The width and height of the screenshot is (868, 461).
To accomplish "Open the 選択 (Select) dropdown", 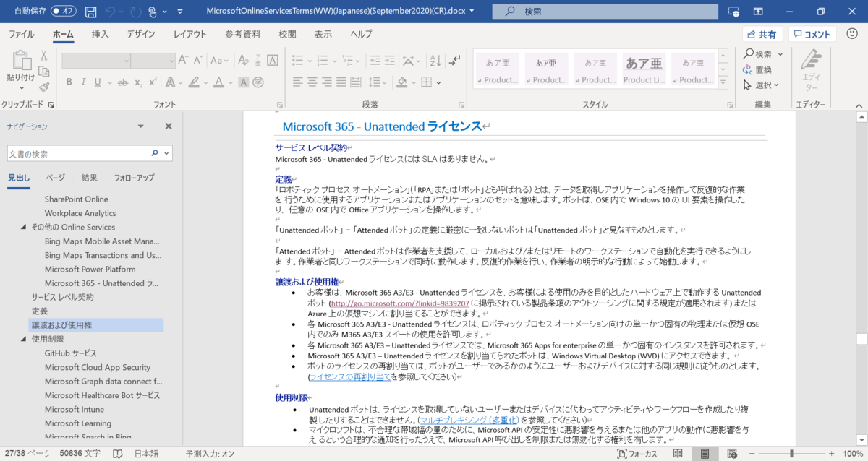I will (x=763, y=85).
